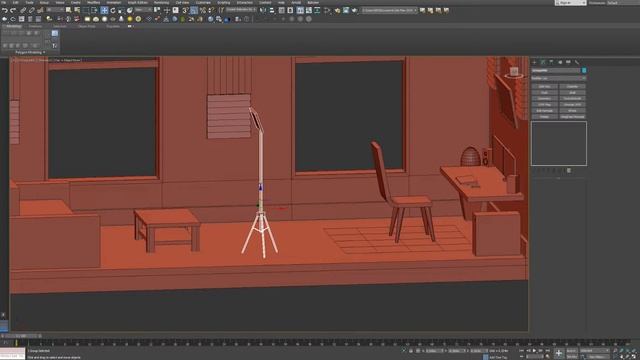Click the large Set Keys plus button

(x=558, y=353)
